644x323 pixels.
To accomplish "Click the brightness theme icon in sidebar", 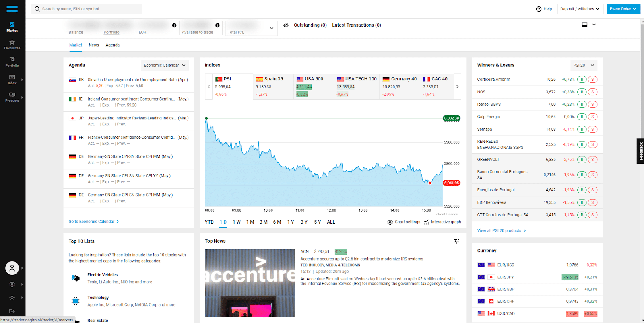I will 12,298.
